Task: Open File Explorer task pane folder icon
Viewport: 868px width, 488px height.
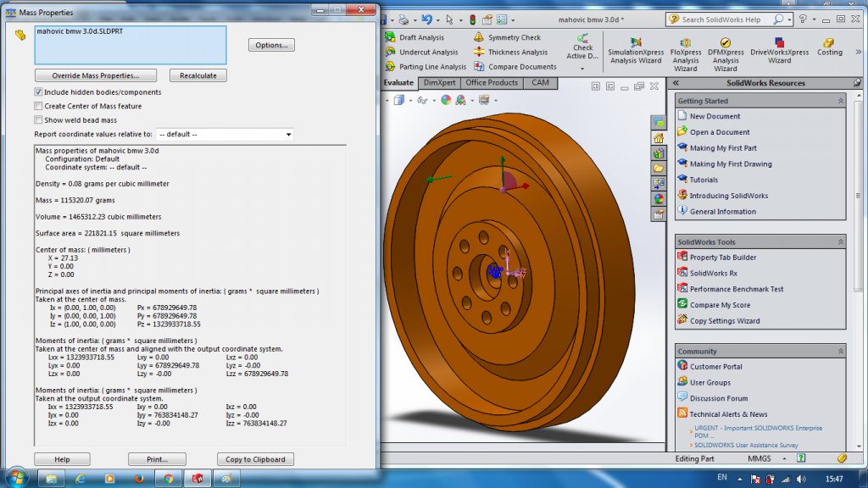Action: point(658,169)
